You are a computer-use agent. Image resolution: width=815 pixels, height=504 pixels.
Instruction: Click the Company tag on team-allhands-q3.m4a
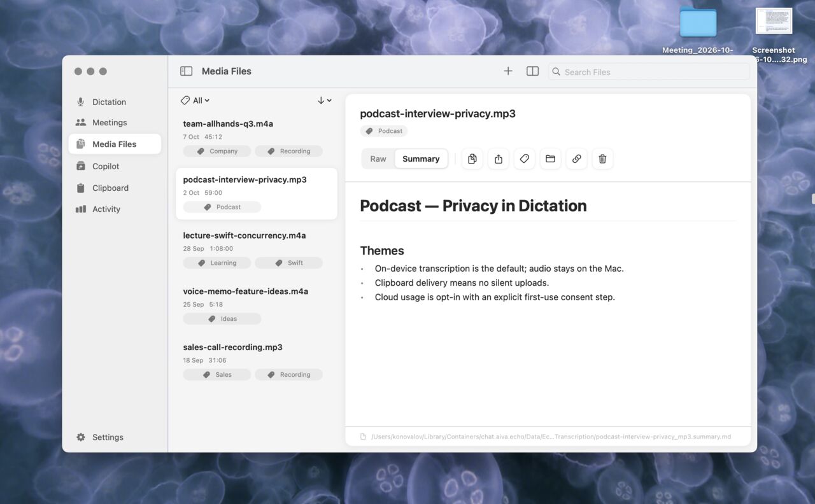tap(217, 151)
